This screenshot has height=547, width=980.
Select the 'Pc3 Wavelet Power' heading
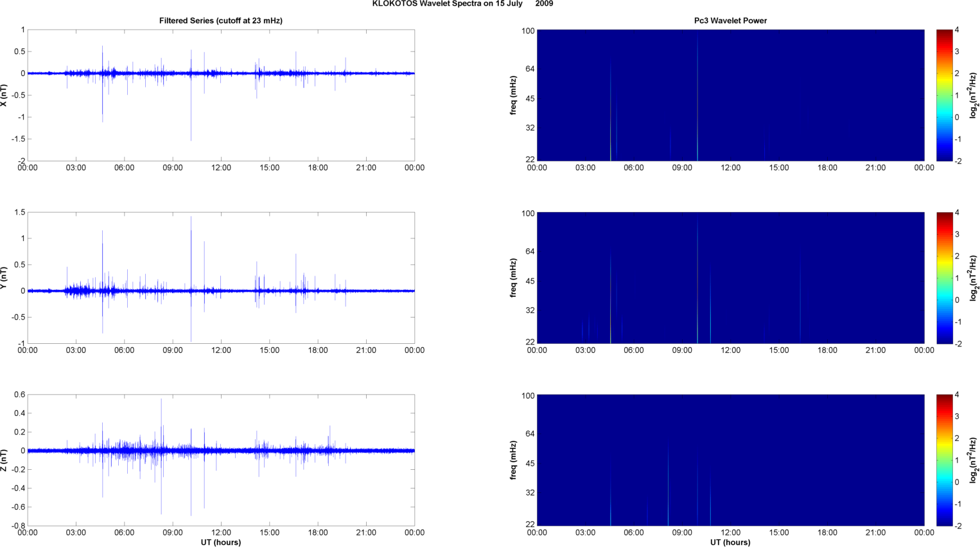point(730,21)
